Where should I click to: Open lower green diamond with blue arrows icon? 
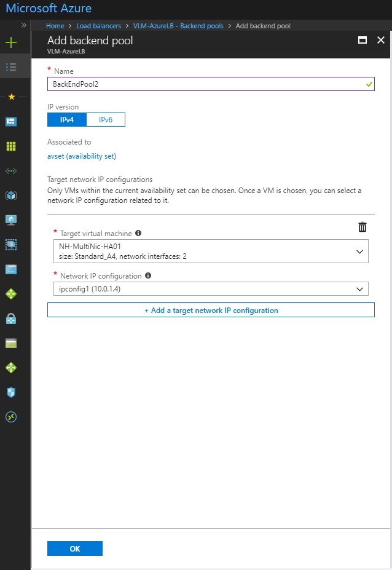tap(11, 368)
